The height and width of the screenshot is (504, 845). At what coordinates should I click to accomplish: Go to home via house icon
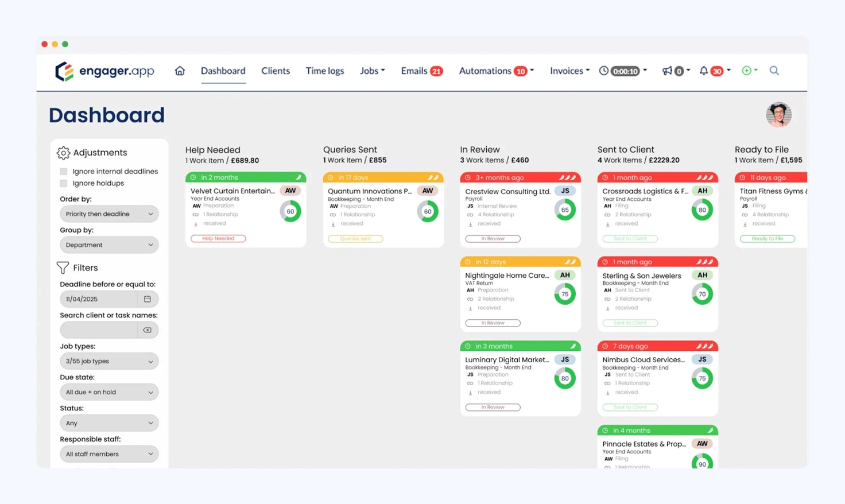coord(180,71)
